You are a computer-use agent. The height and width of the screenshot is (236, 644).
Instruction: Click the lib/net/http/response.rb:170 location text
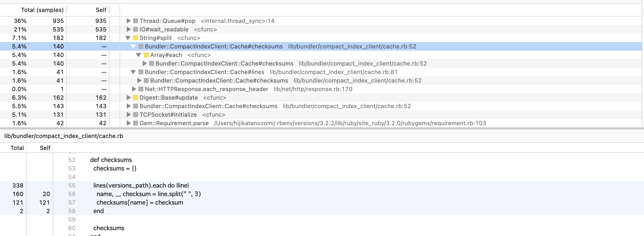(x=313, y=89)
